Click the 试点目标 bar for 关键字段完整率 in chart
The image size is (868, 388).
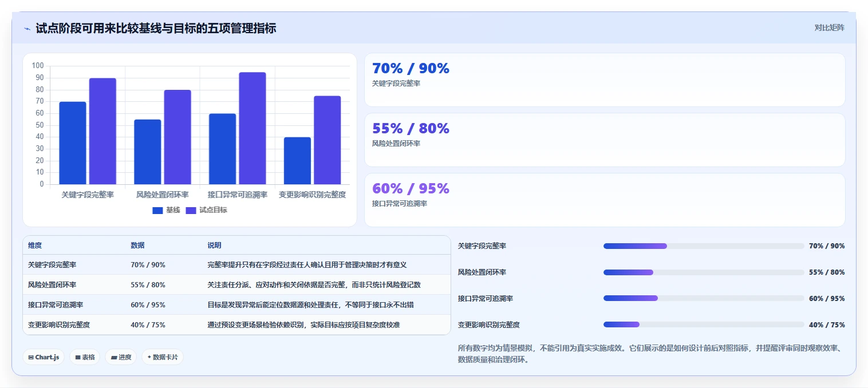(102, 131)
